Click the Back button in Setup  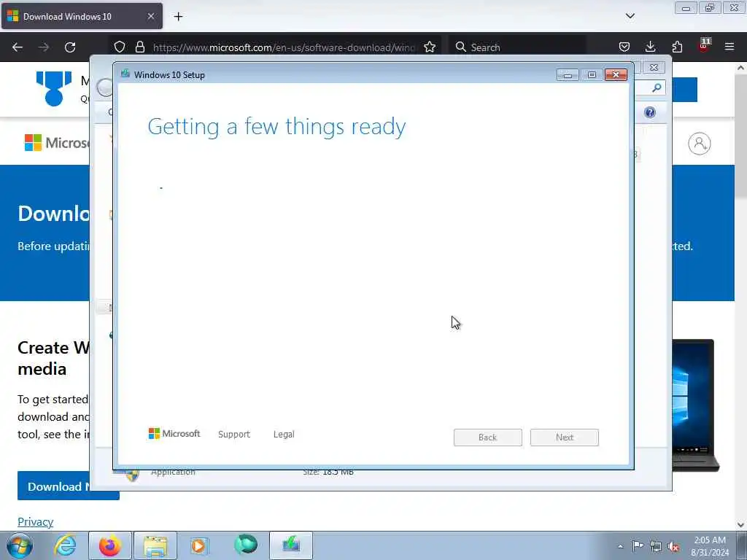[x=488, y=437]
